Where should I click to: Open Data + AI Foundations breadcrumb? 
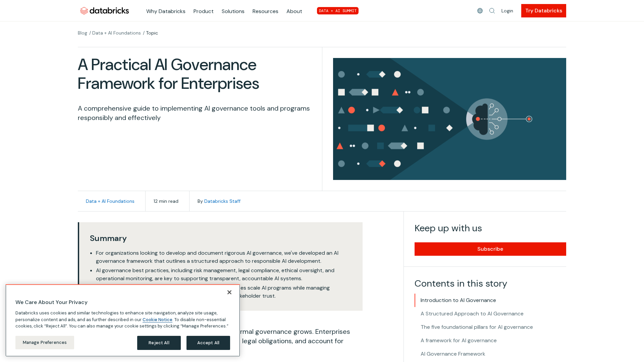coord(116,33)
